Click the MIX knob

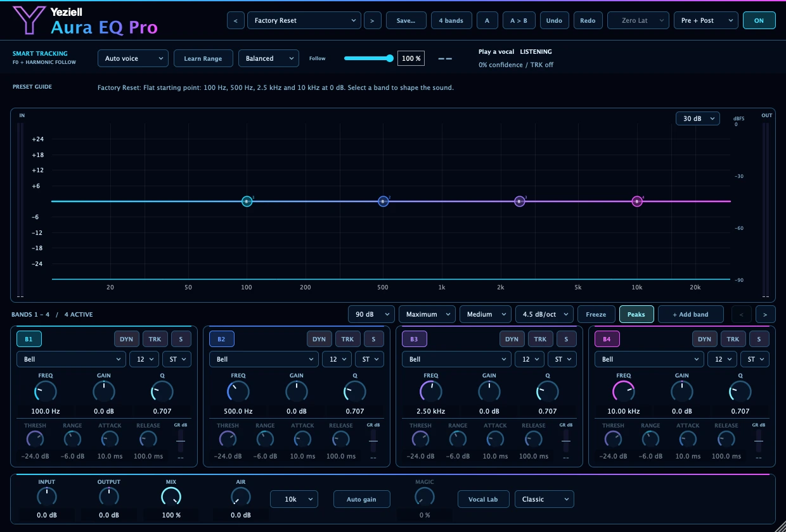click(171, 497)
